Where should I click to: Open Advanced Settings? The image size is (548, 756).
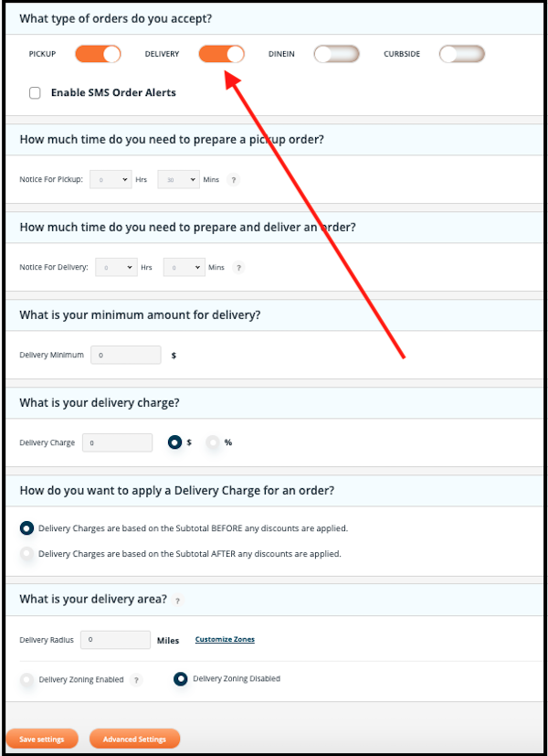[x=134, y=739]
